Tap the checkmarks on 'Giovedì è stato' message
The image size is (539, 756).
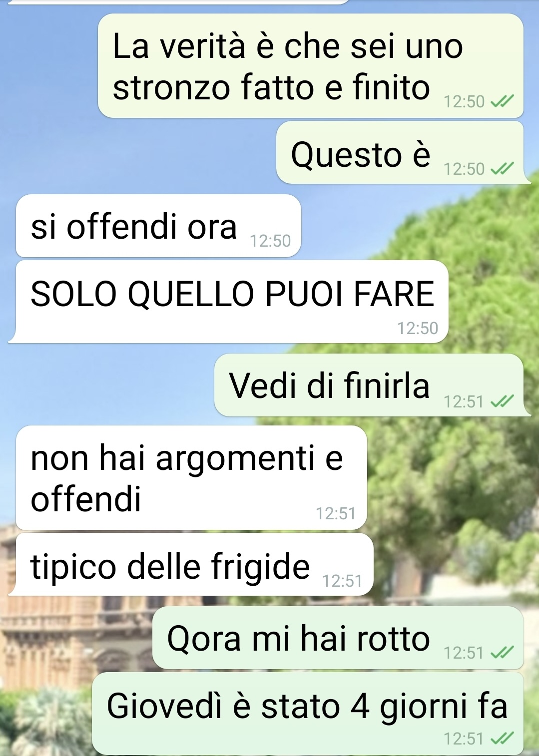(x=502, y=738)
